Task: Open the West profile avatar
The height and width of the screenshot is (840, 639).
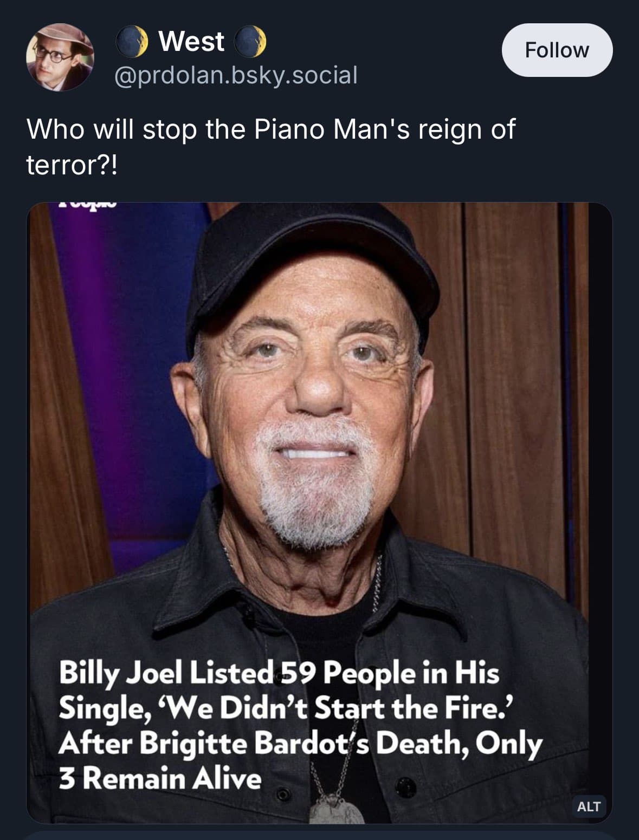Action: (x=60, y=56)
